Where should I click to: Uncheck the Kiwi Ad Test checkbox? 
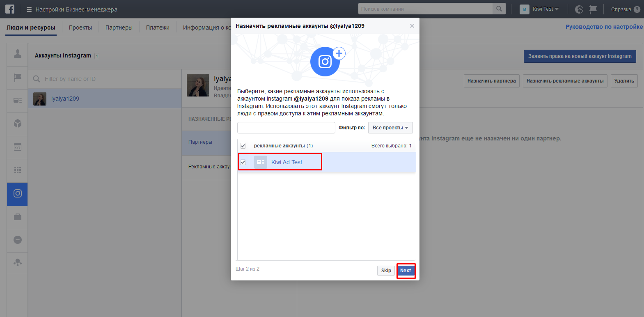pos(243,162)
